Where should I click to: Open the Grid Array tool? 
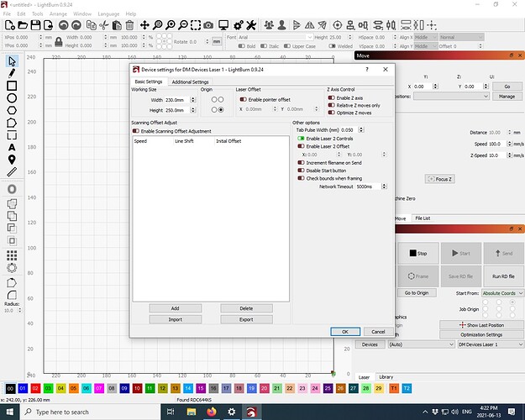(x=12, y=255)
